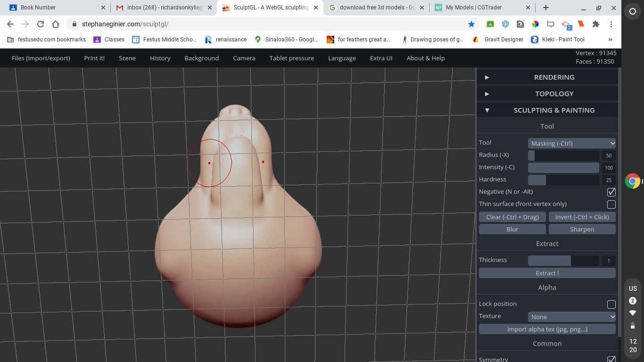Screen dimensions: 644x362
Task: Set the Radius (-X) slider
Action: tap(563, 156)
